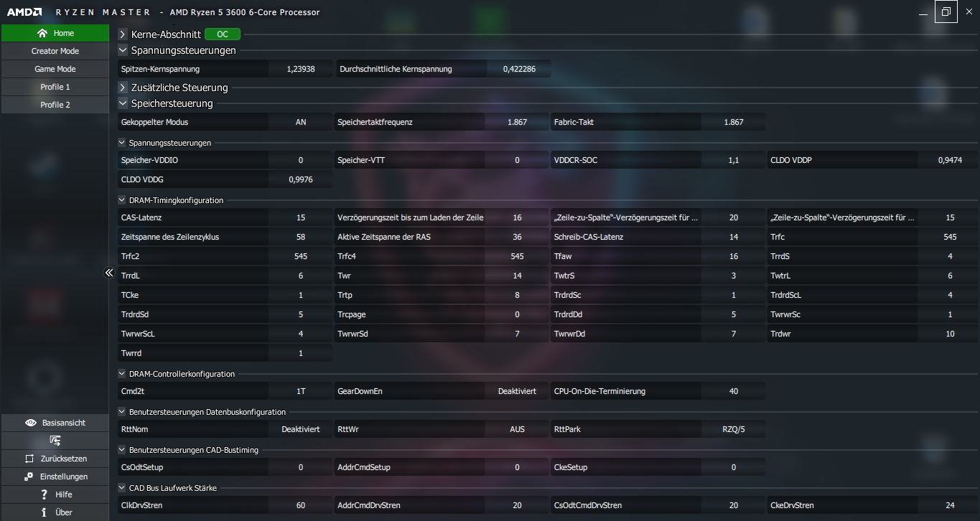Open Hilfe help

pyautogui.click(x=55, y=494)
